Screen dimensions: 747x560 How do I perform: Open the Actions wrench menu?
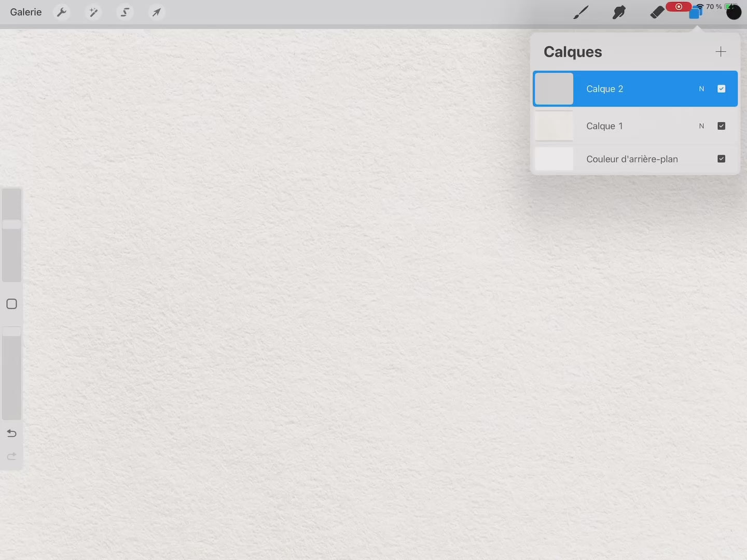[x=62, y=12]
